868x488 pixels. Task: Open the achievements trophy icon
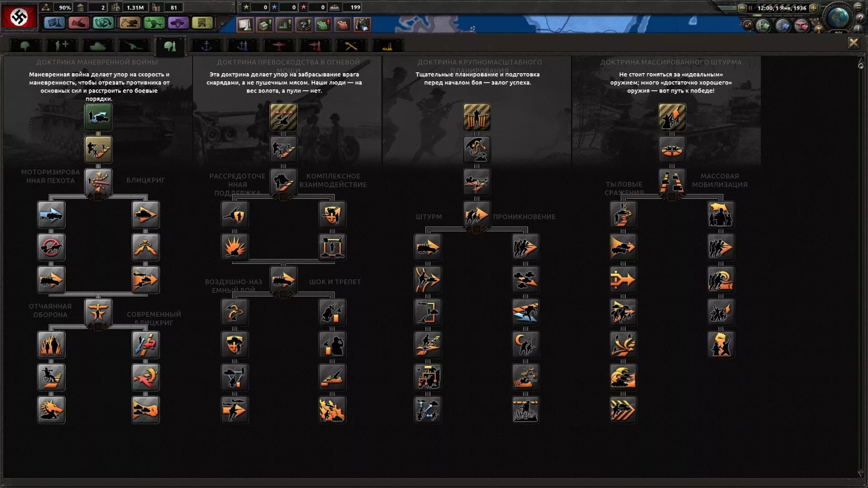click(819, 28)
